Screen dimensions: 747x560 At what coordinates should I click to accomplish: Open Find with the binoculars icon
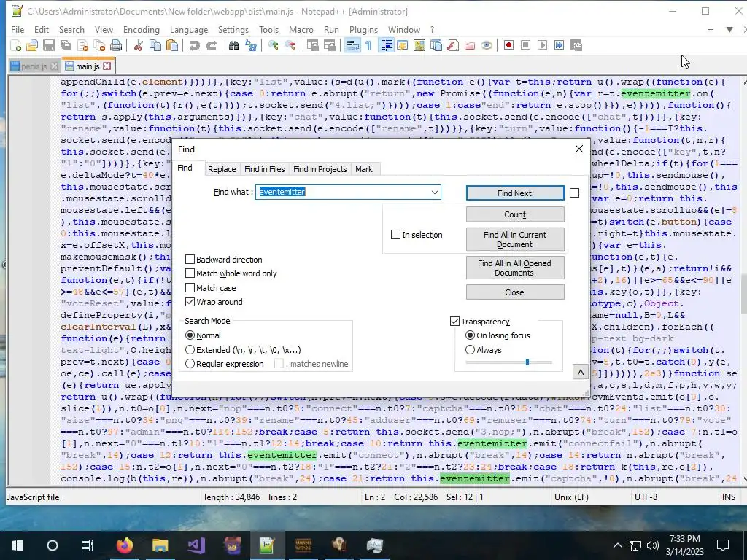coord(233,45)
